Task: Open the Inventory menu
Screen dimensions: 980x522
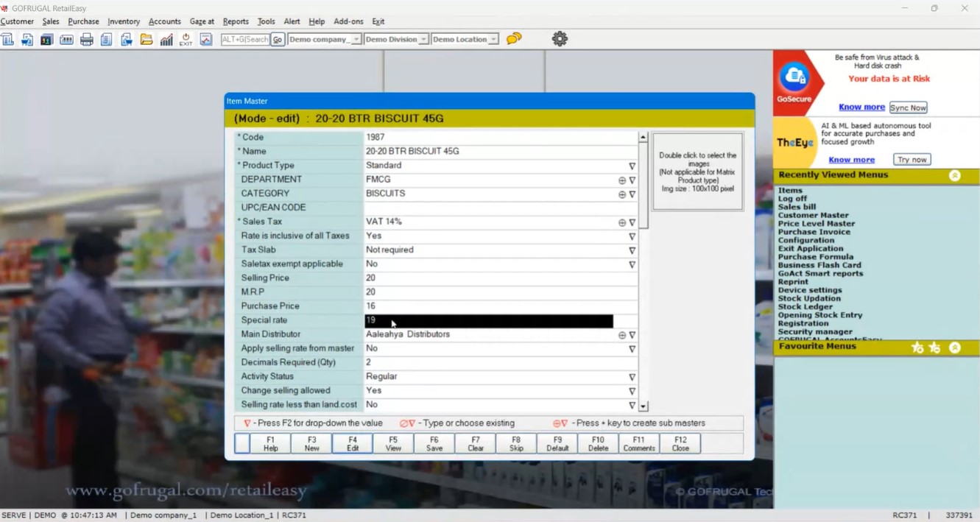Action: (123, 21)
